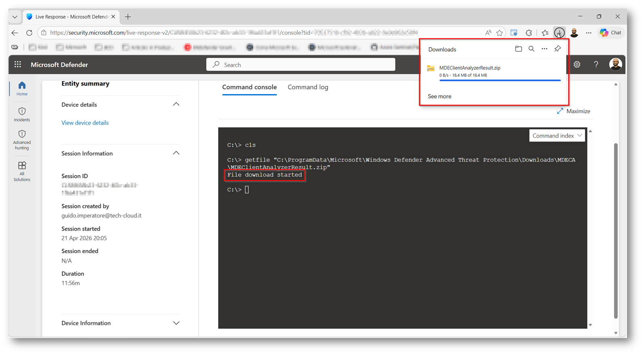
Task: Search downloads using the magnifier icon
Action: click(531, 49)
